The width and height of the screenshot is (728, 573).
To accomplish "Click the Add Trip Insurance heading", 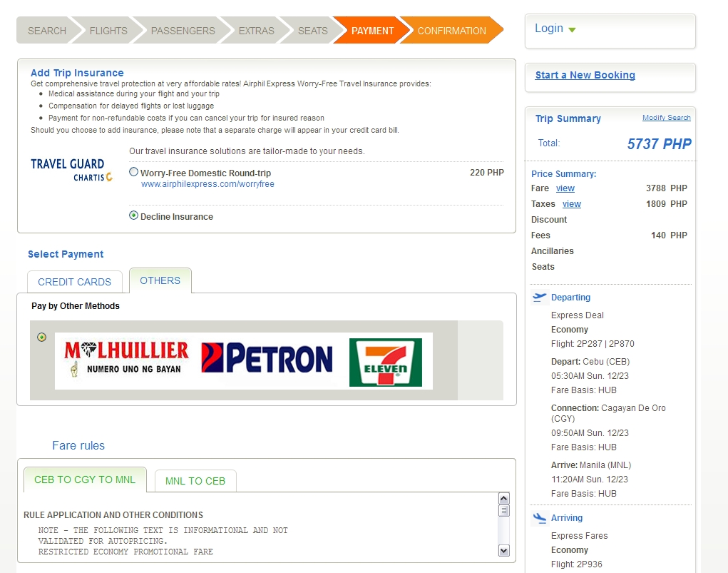I will point(77,73).
